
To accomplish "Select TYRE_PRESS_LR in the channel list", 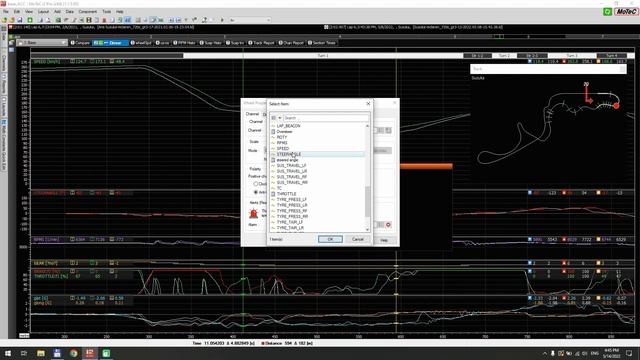I will 292,205.
